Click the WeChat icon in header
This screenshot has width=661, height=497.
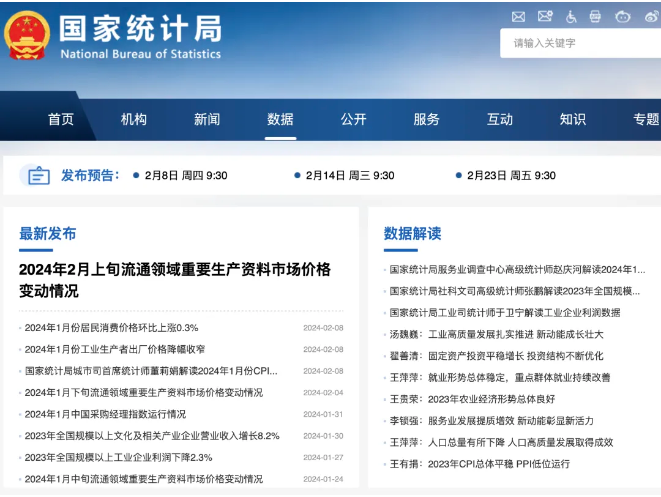(623, 17)
